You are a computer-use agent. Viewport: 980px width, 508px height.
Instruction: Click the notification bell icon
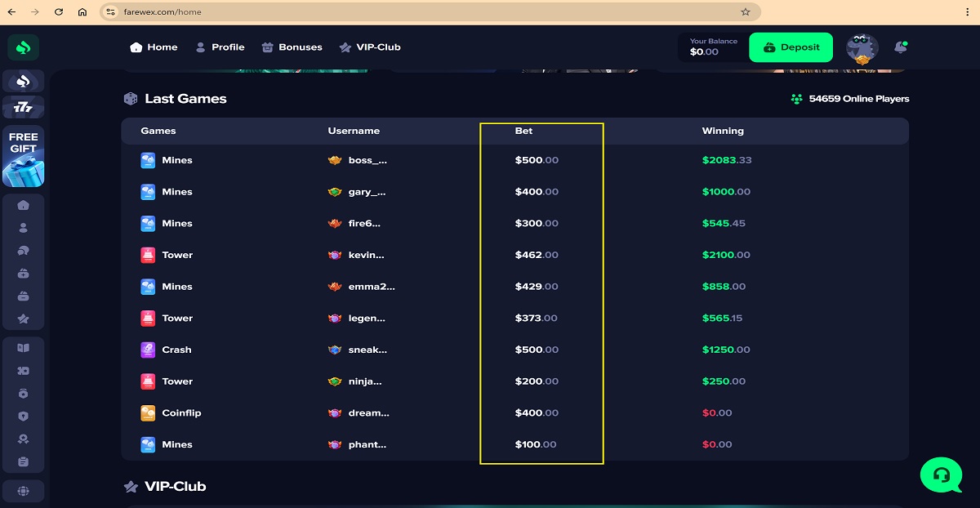(x=900, y=47)
